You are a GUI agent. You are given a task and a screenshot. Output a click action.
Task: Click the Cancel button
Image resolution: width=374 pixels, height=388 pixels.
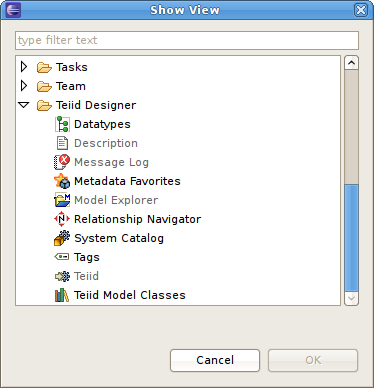(x=215, y=360)
